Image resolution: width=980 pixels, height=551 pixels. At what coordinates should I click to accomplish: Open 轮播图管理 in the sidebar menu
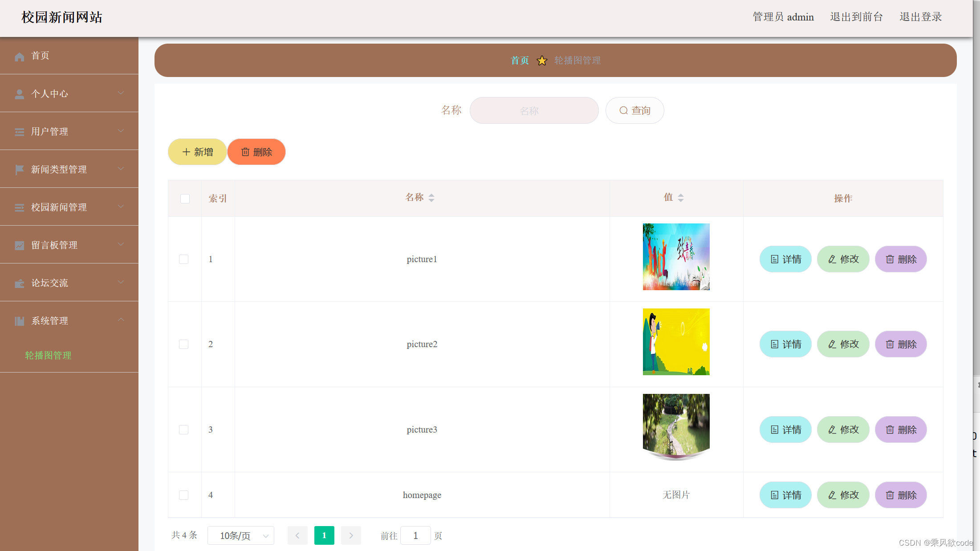click(x=48, y=355)
